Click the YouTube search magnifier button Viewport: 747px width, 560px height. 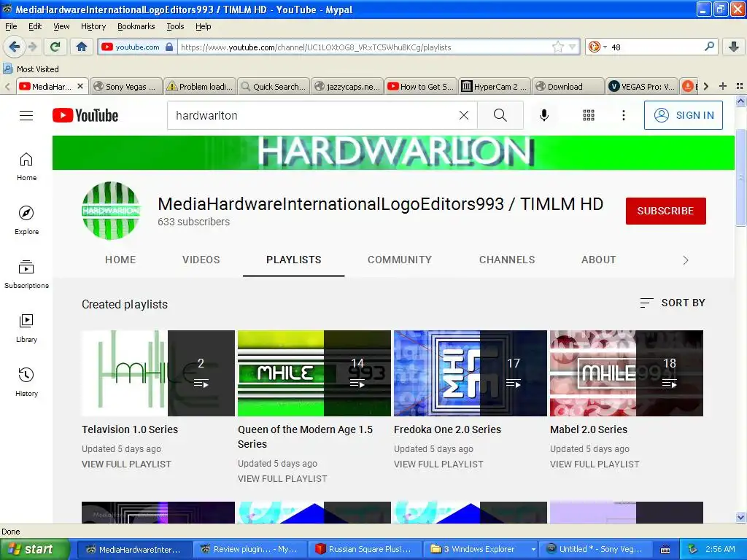pos(500,115)
